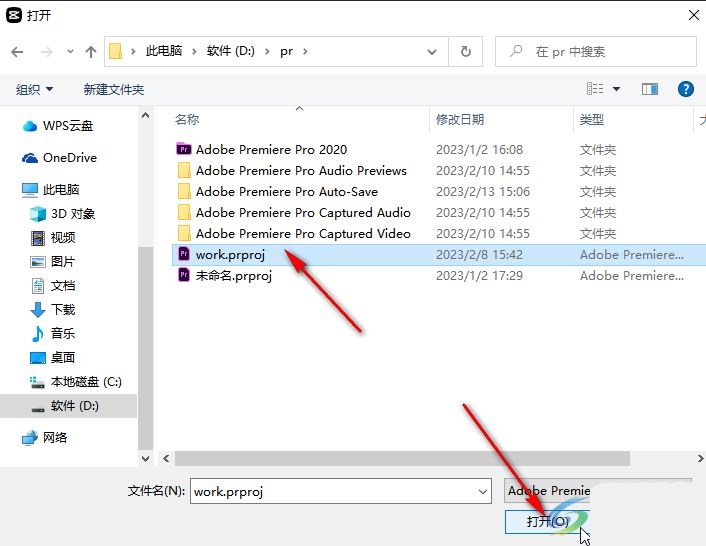Click the horizontal scrollbar thumb
The width and height of the screenshot is (706, 546).
tap(402, 459)
